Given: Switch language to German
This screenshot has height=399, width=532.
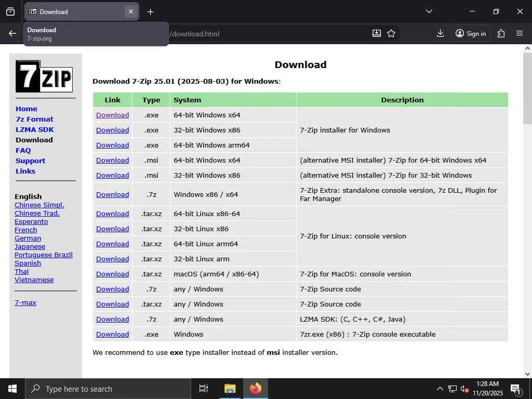Looking at the screenshot, I should point(28,238).
